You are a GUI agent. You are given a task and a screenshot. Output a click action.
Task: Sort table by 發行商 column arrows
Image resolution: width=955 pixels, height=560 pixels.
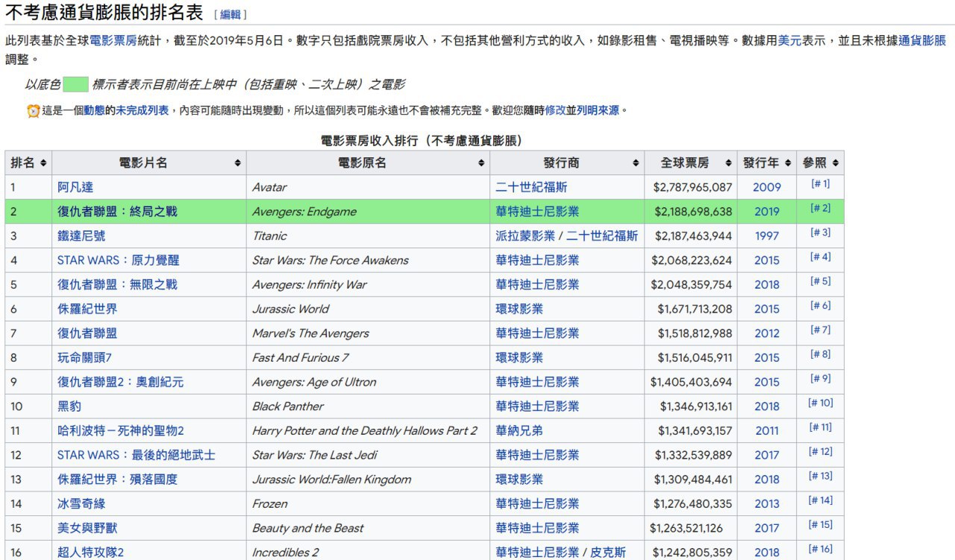click(x=636, y=163)
